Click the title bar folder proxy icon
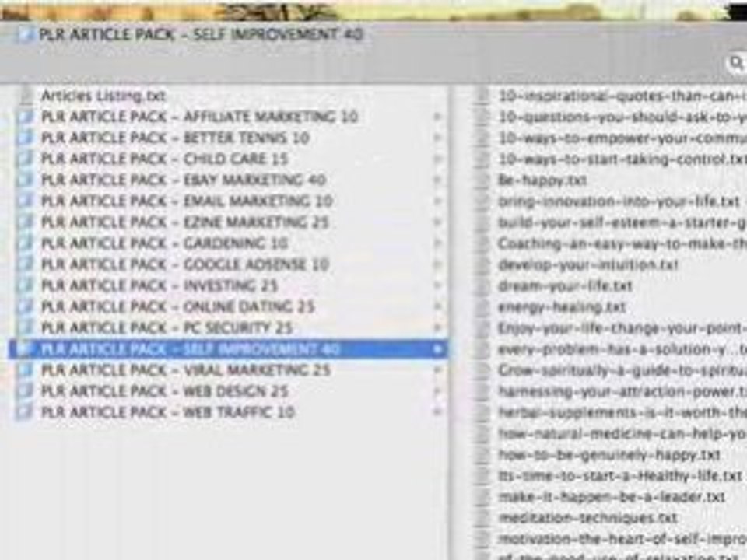Viewport: 747px width, 560px height. point(25,34)
